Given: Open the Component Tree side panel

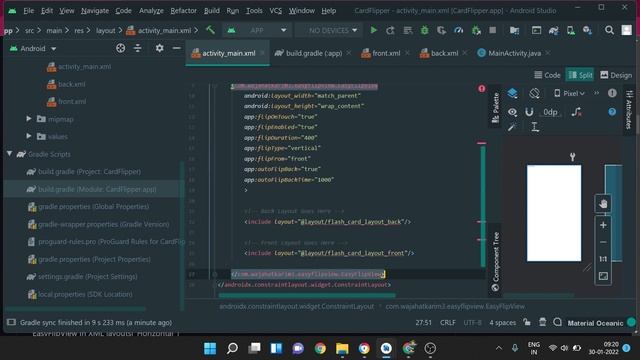Looking at the screenshot, I should [x=496, y=261].
